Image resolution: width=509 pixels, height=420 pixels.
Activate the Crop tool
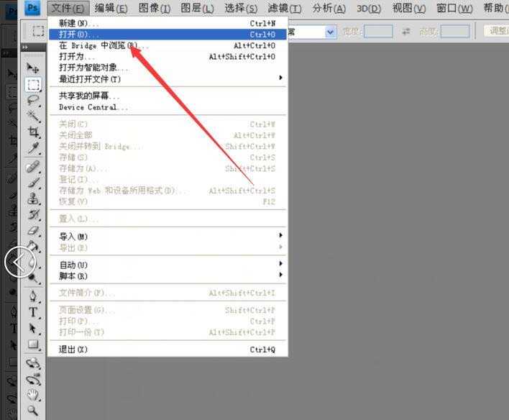tap(33, 132)
